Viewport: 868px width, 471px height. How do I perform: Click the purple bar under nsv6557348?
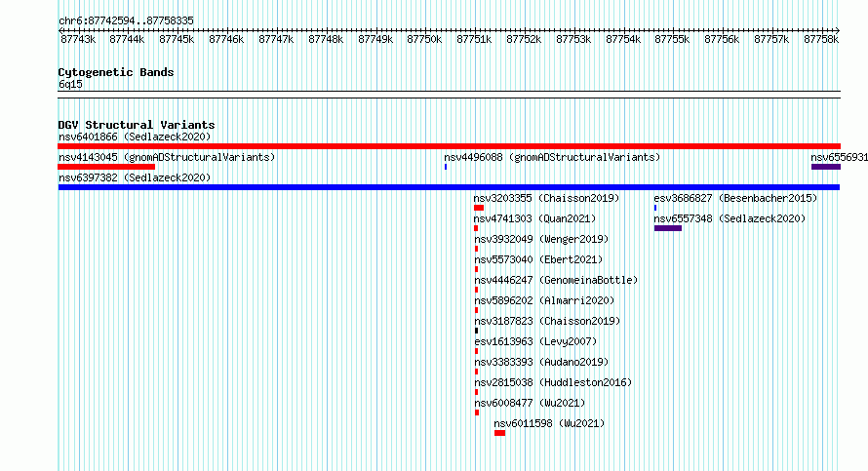(x=668, y=228)
